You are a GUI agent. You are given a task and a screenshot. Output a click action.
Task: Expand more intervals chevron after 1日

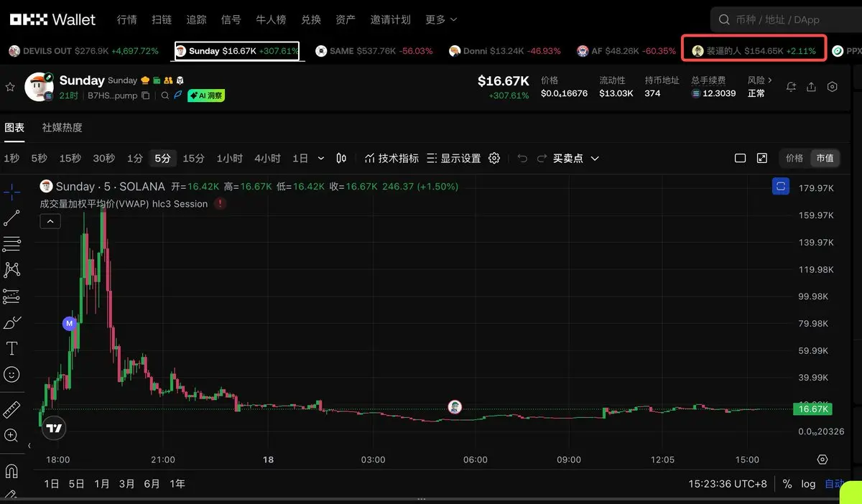pos(320,158)
